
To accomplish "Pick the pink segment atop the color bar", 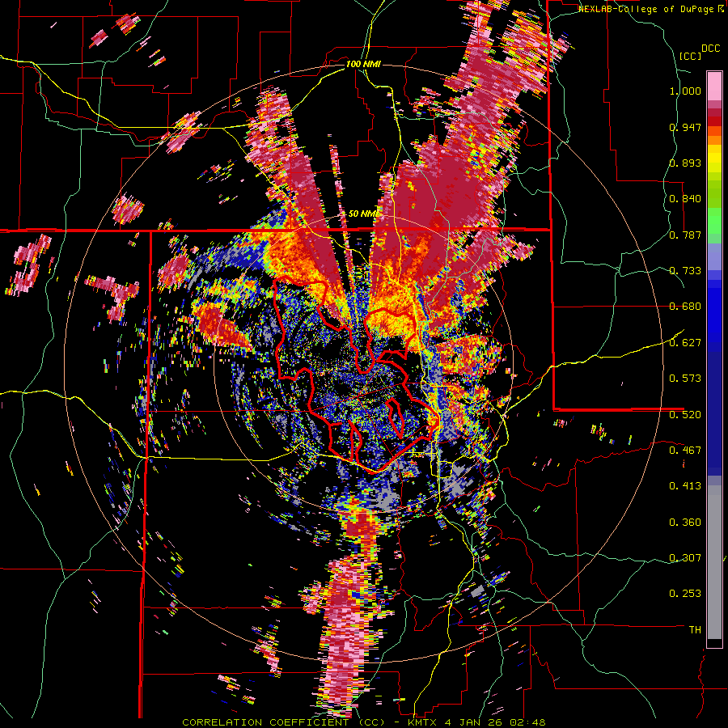I will (714, 86).
